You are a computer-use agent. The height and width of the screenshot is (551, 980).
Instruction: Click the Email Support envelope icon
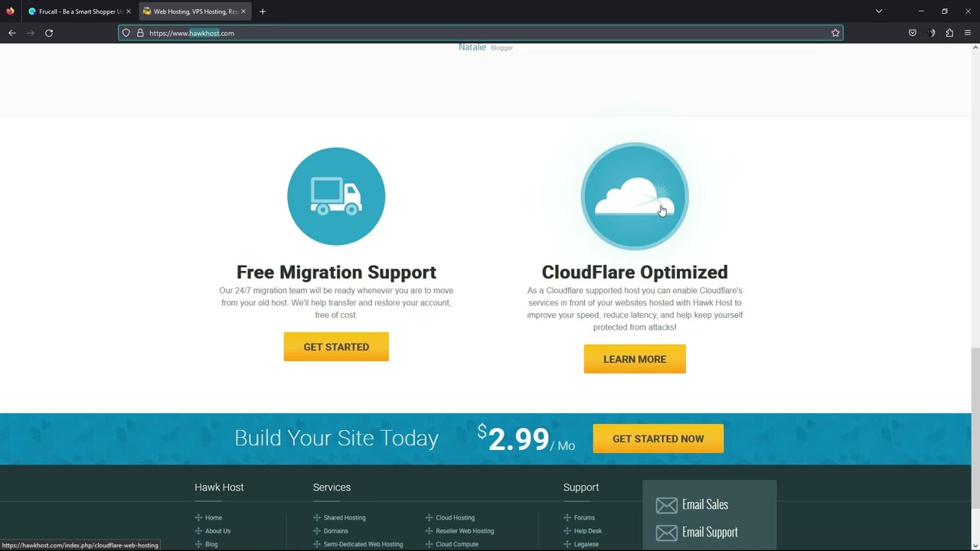[x=666, y=533]
